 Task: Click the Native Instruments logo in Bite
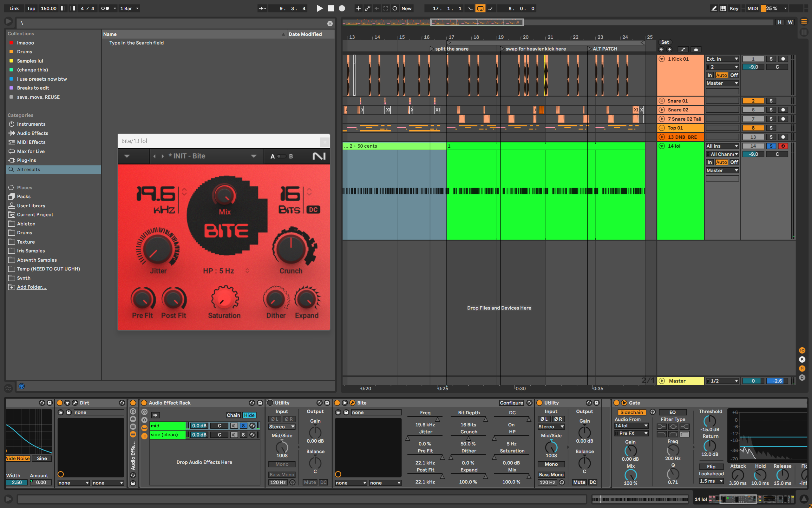coord(319,156)
